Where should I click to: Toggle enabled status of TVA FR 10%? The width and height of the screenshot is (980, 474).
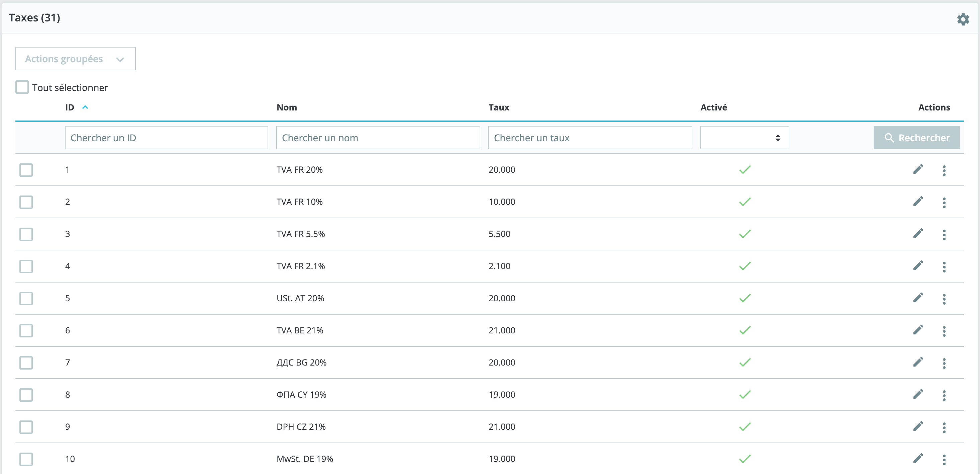(745, 202)
